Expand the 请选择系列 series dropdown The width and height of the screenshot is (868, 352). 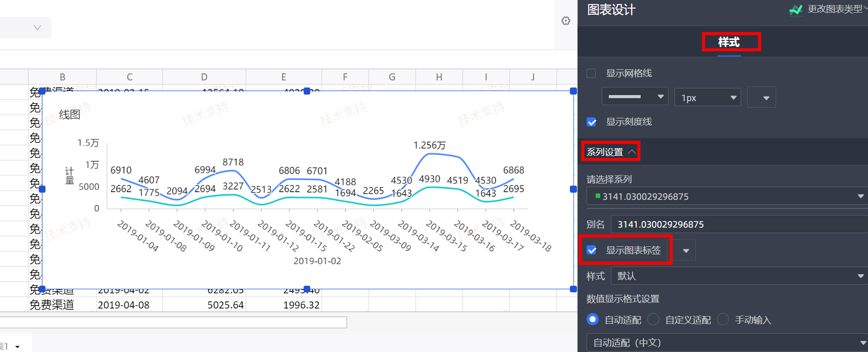(x=727, y=196)
